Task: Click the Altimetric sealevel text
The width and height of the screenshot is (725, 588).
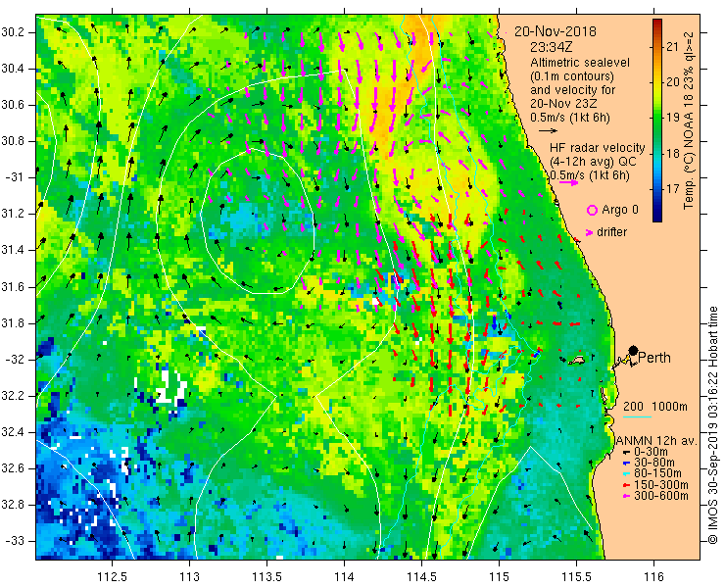Action: [x=580, y=63]
